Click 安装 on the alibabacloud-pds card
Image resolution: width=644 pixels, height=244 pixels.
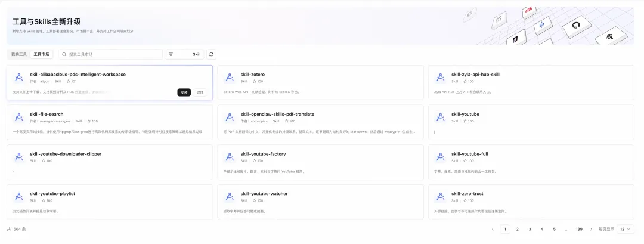coord(184,92)
